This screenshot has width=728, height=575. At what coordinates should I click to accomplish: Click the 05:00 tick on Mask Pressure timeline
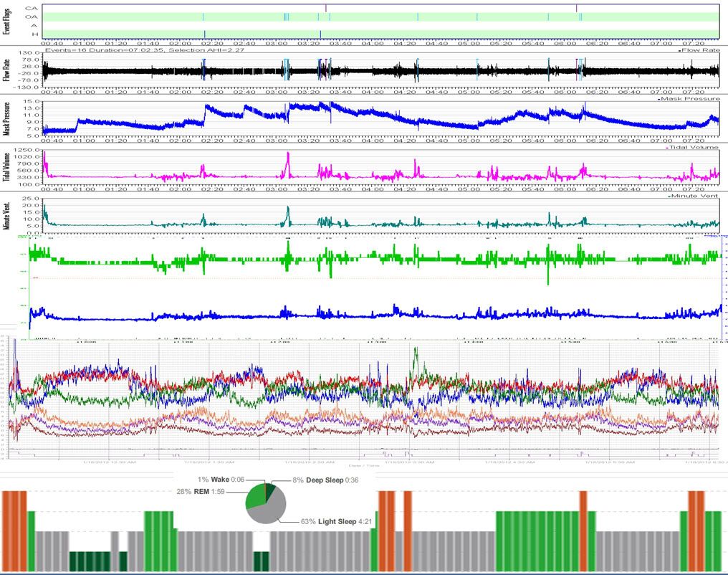tap(469, 139)
